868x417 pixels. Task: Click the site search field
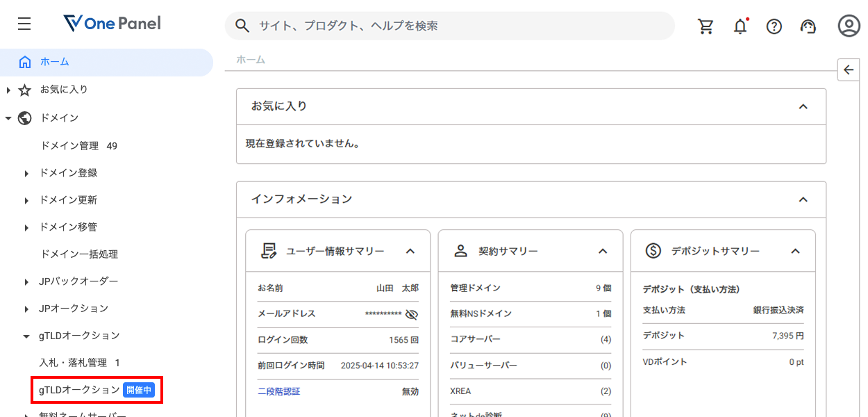(x=451, y=26)
